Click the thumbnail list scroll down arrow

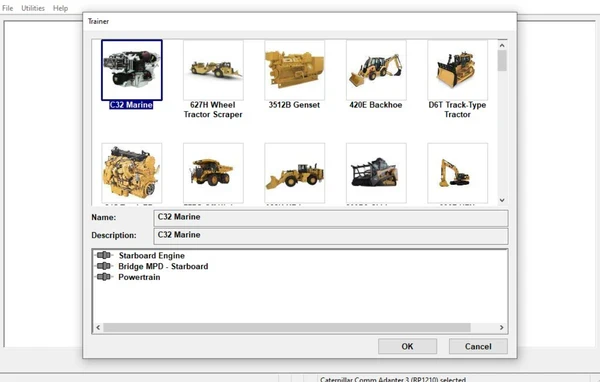tap(502, 200)
